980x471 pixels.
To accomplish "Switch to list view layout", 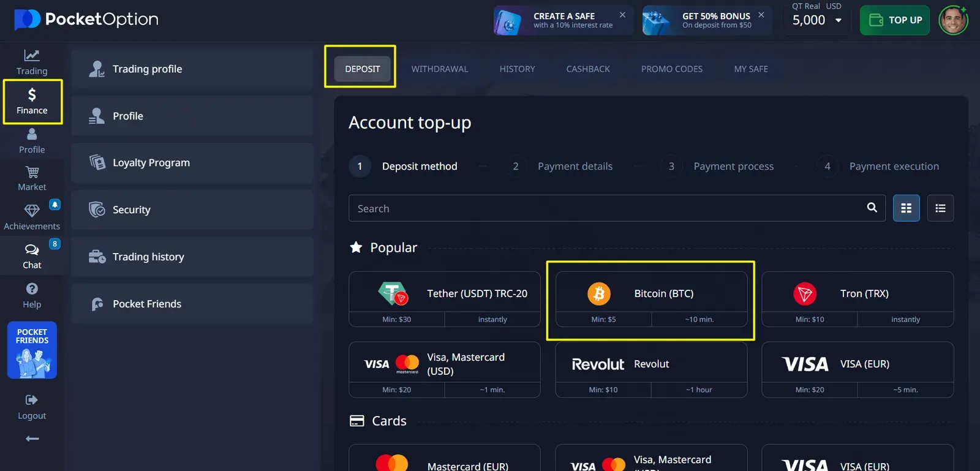I will (x=940, y=208).
